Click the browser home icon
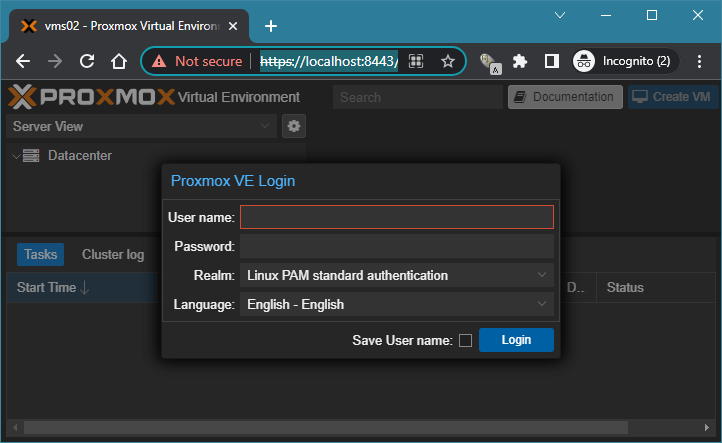This screenshot has height=443, width=722. (118, 61)
